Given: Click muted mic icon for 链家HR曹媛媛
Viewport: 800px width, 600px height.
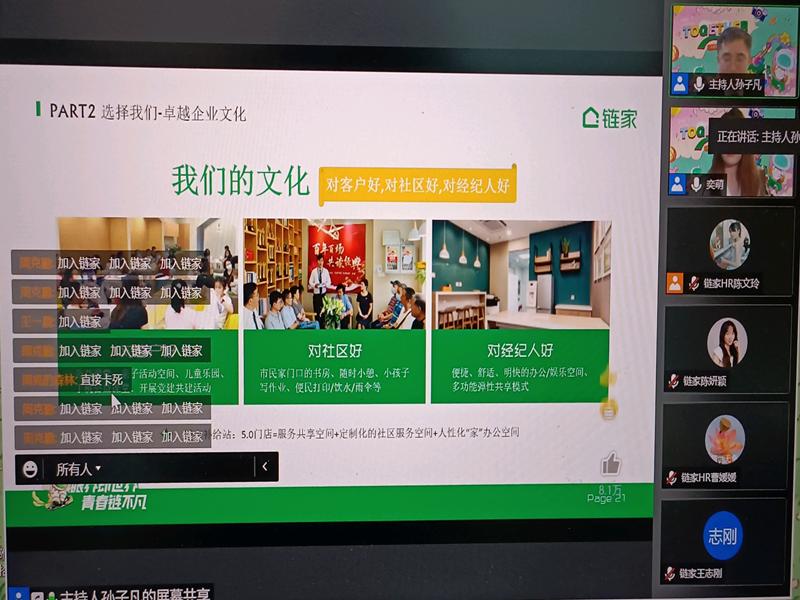Looking at the screenshot, I should click(671, 478).
